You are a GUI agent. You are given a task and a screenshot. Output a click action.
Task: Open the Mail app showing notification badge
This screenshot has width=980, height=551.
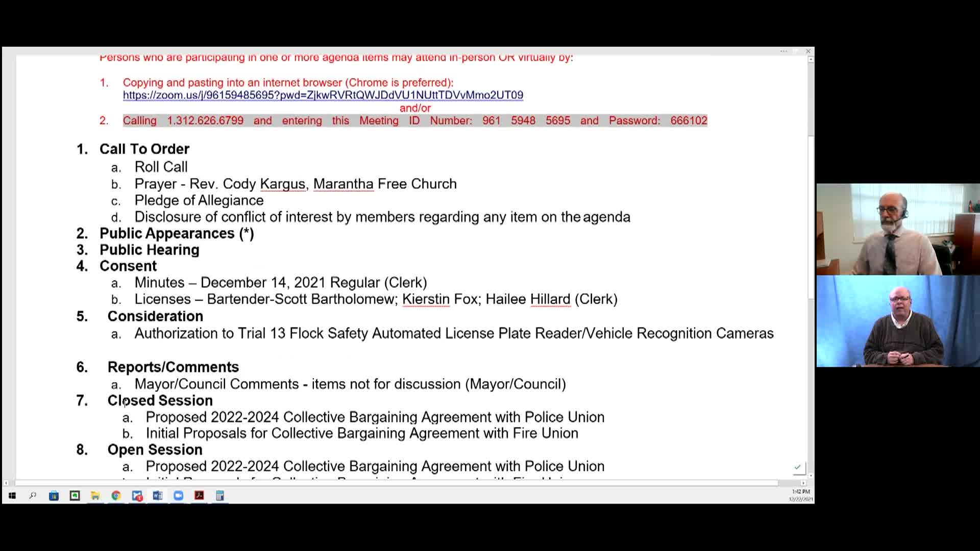[x=137, y=495]
